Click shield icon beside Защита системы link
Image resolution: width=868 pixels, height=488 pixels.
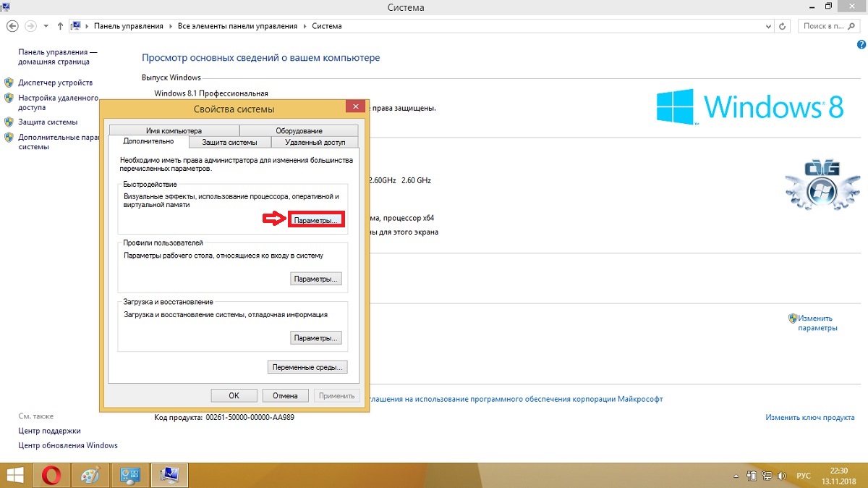[9, 122]
